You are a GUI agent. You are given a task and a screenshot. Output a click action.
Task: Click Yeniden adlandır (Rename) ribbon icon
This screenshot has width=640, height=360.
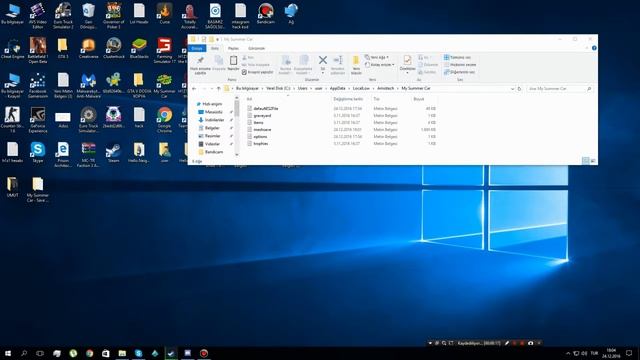tap(338, 64)
